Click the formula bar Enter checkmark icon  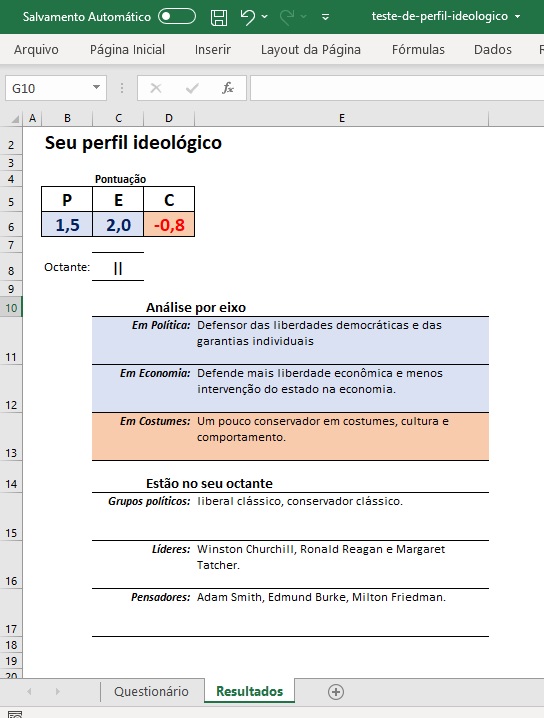pos(192,88)
